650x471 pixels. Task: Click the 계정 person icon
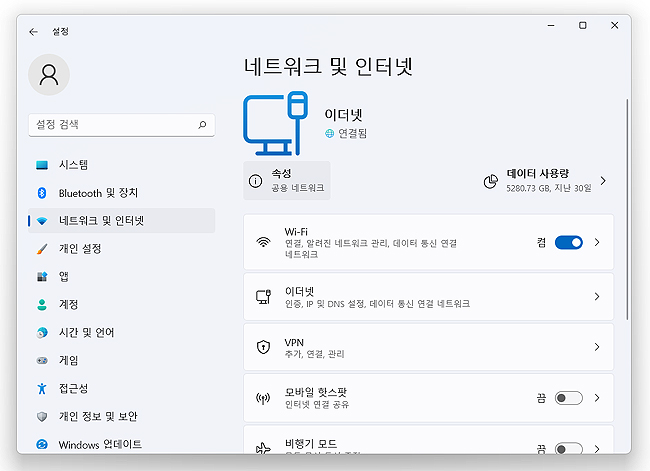[42, 305]
